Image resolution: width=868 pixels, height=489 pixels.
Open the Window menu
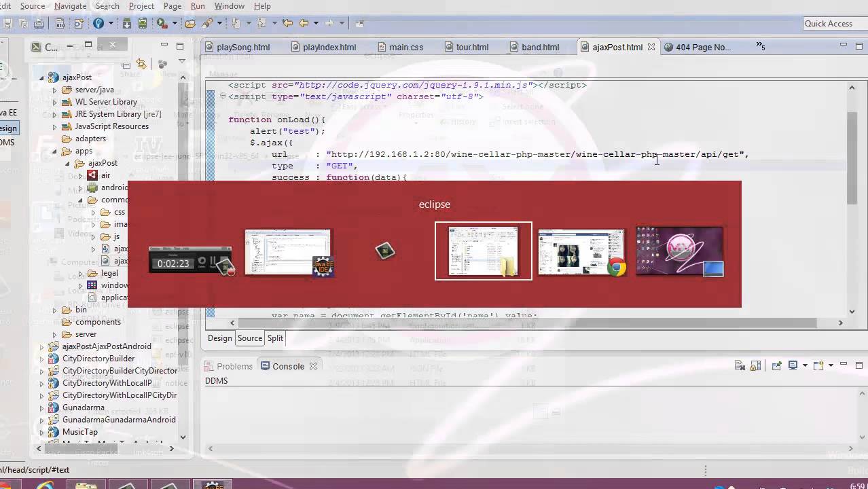230,6
